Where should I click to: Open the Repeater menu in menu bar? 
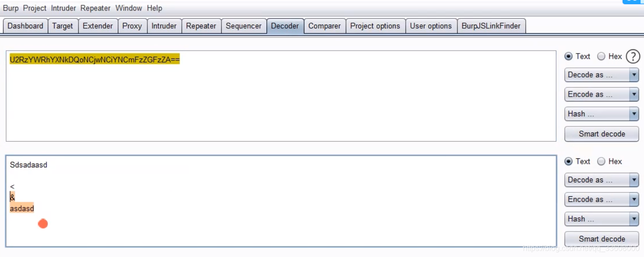click(x=96, y=8)
